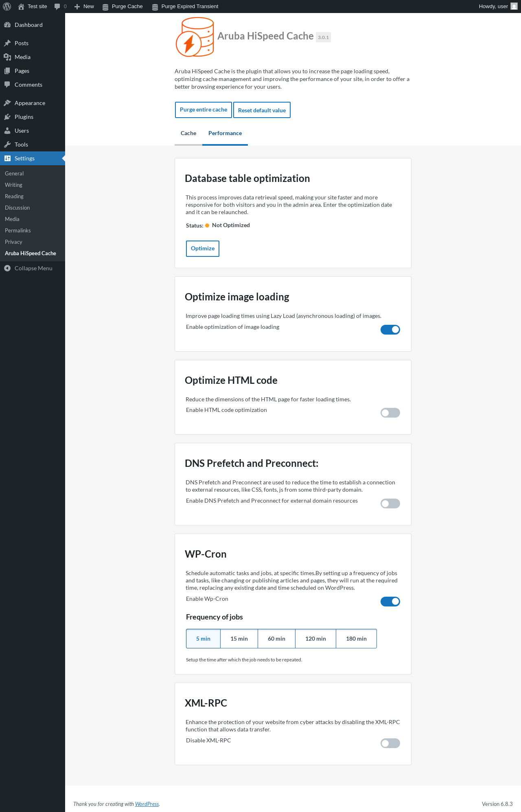Click the Test site home icon

click(x=21, y=7)
